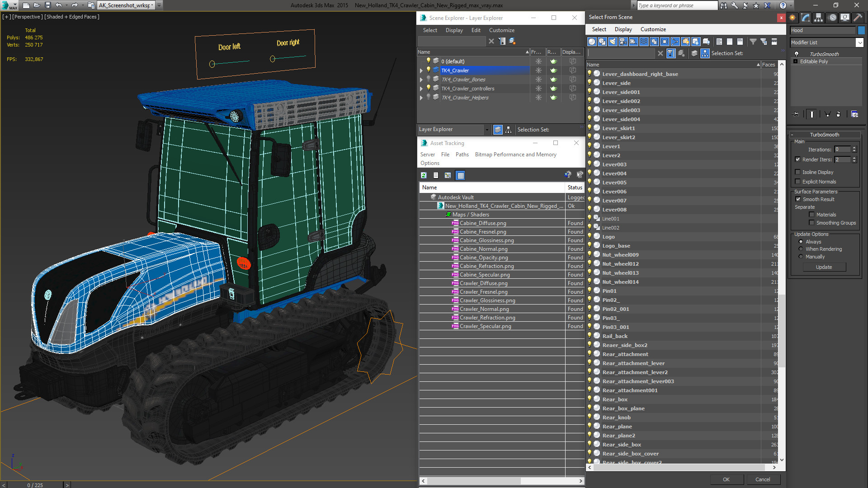Select the When Rendering update option

801,249
